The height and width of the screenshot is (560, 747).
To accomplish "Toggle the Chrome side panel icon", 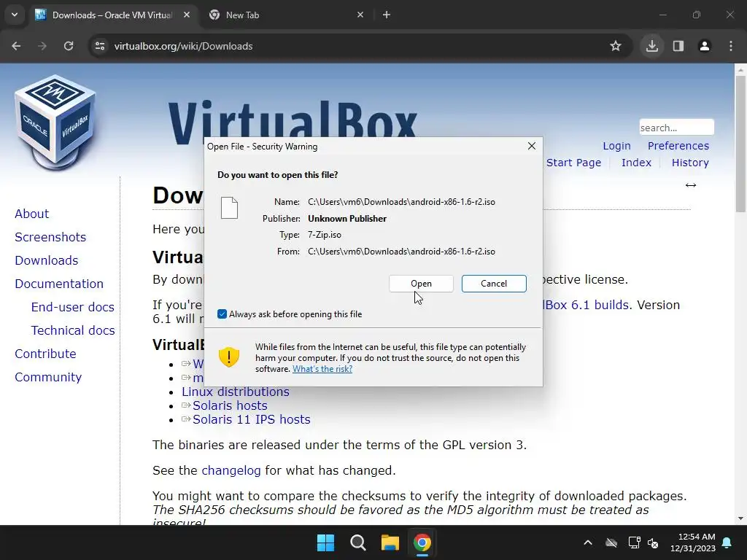I will pyautogui.click(x=678, y=46).
